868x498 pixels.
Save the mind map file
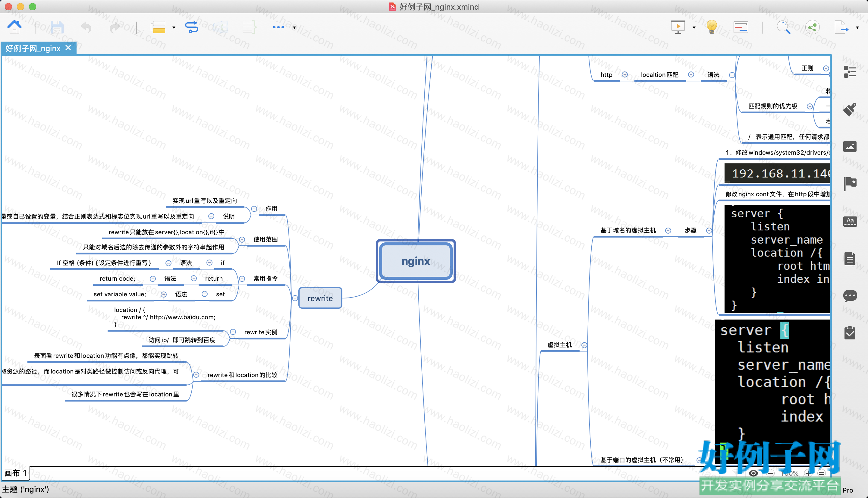point(57,27)
